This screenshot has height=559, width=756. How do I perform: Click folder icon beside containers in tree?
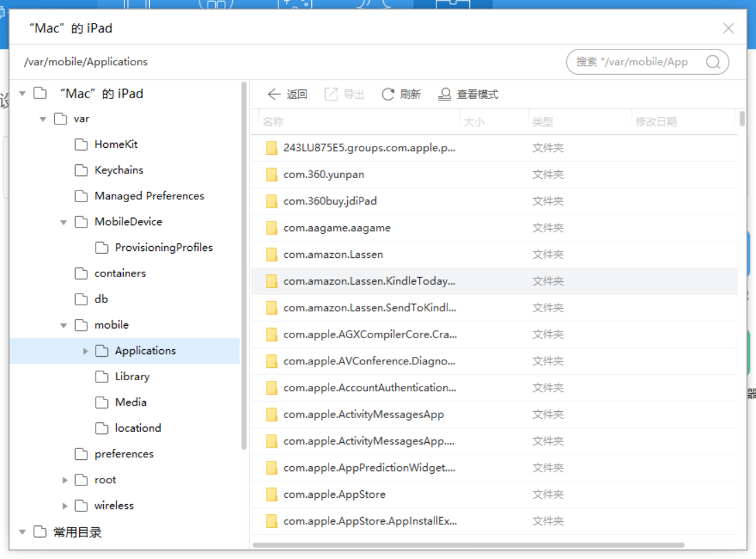coord(82,274)
